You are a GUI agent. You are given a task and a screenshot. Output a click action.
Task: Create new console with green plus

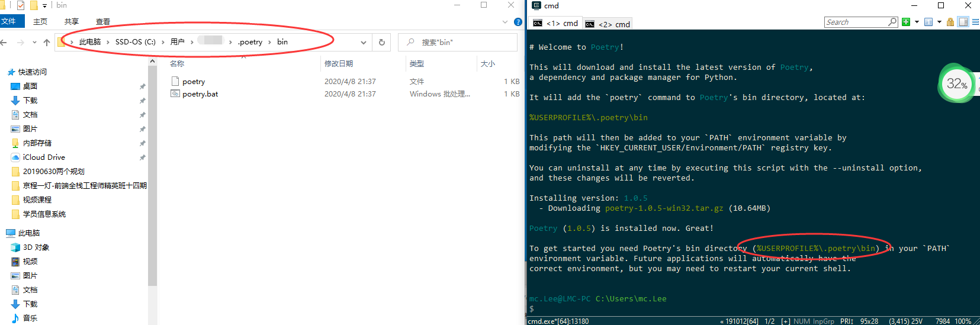coord(906,22)
